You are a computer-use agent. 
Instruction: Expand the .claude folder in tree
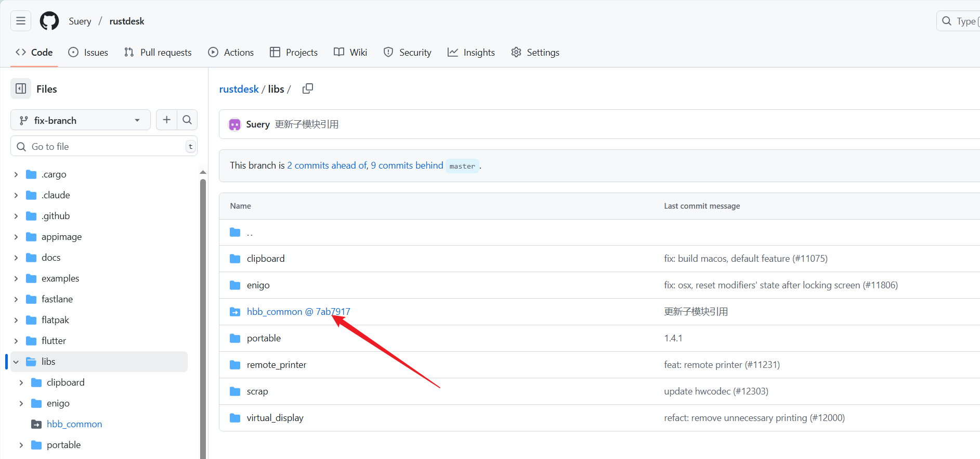click(16, 195)
